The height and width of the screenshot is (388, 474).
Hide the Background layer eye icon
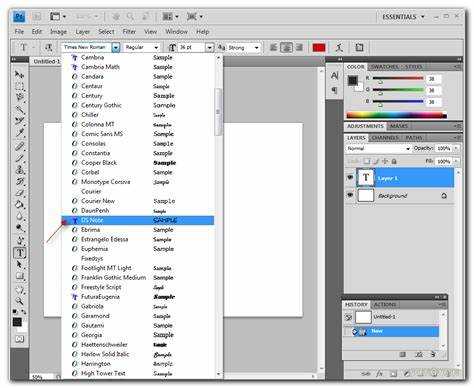click(350, 195)
